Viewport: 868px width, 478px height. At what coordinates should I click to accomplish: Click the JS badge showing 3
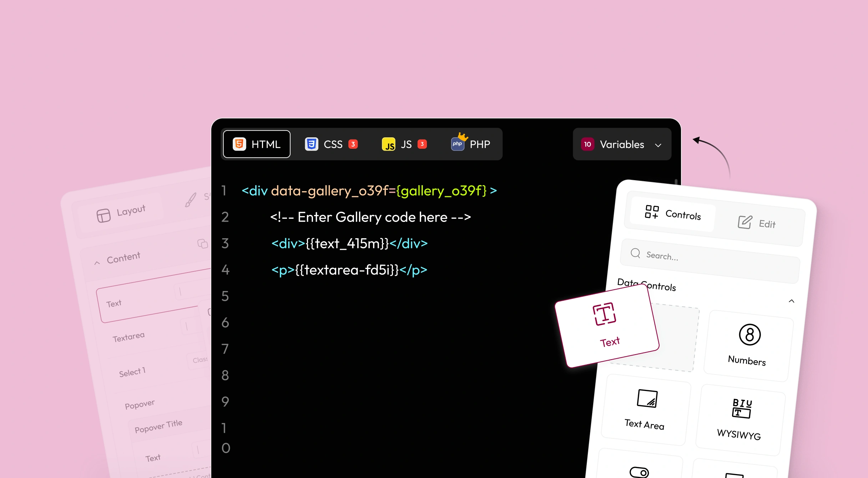(422, 144)
